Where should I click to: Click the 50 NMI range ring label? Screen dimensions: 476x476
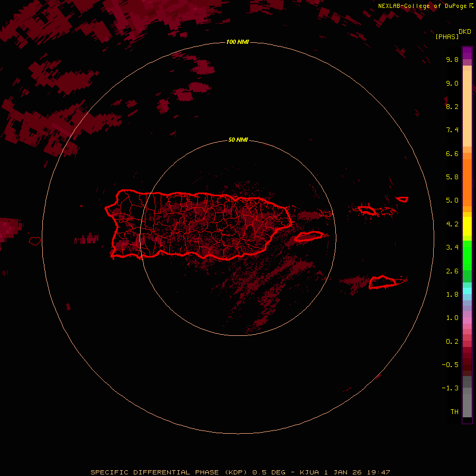click(238, 140)
